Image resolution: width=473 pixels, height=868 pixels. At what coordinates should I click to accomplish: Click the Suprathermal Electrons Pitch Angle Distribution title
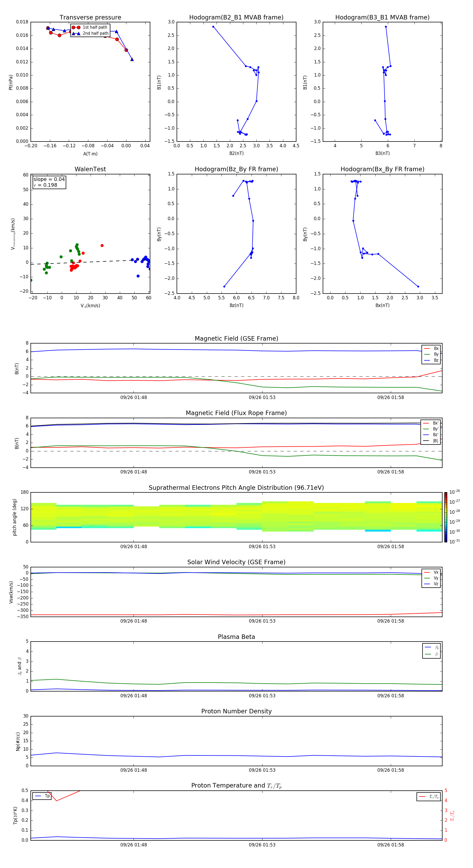(236, 488)
